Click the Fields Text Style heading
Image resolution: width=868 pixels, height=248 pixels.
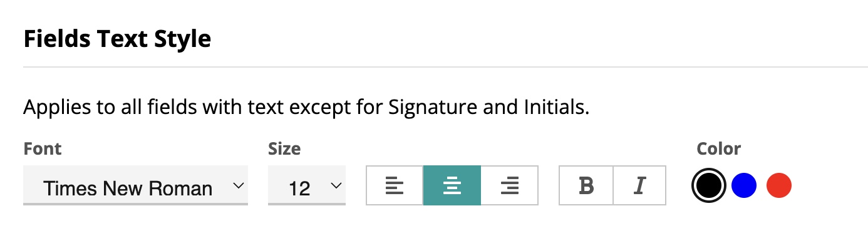[117, 39]
